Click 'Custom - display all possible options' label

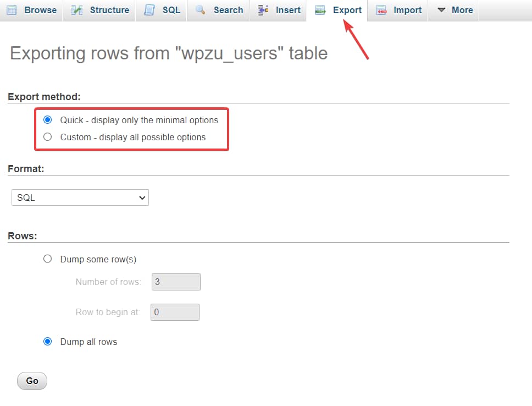(133, 137)
